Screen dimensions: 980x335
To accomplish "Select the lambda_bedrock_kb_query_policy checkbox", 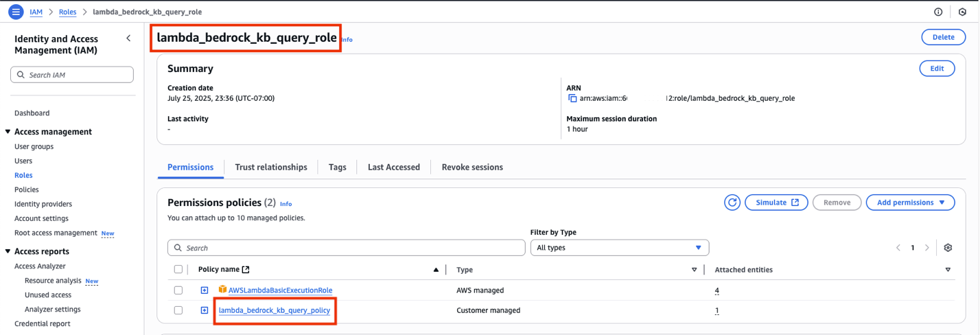I will (x=178, y=310).
